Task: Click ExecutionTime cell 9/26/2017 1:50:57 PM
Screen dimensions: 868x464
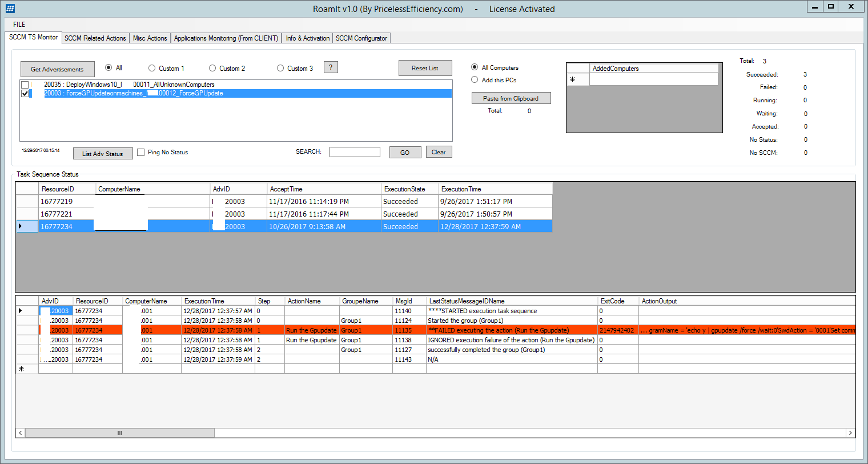Action: click(496, 214)
